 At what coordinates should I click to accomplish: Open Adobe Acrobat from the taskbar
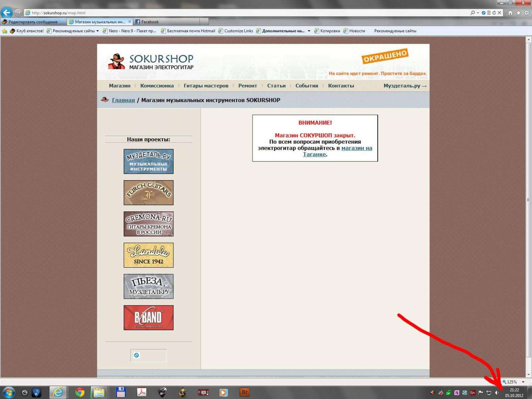pos(142,392)
